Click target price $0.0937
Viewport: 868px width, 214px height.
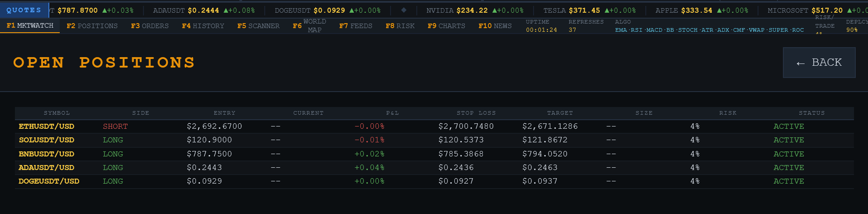coord(540,181)
